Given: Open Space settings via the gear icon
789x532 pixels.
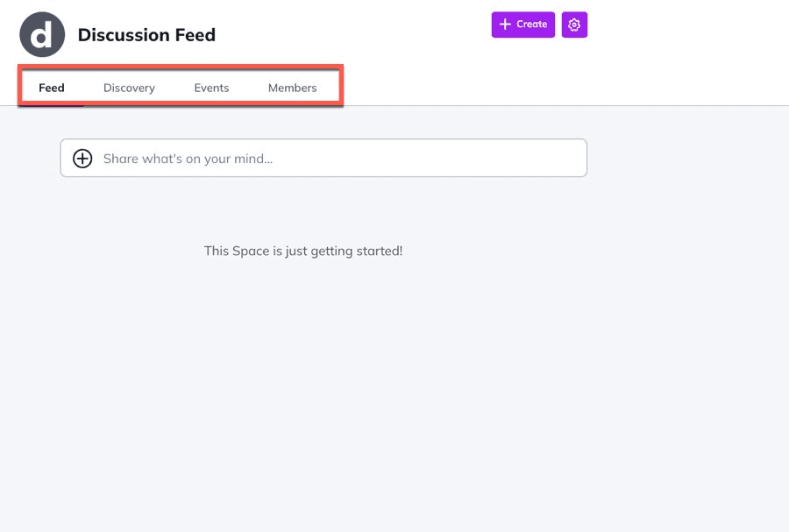Looking at the screenshot, I should [574, 25].
